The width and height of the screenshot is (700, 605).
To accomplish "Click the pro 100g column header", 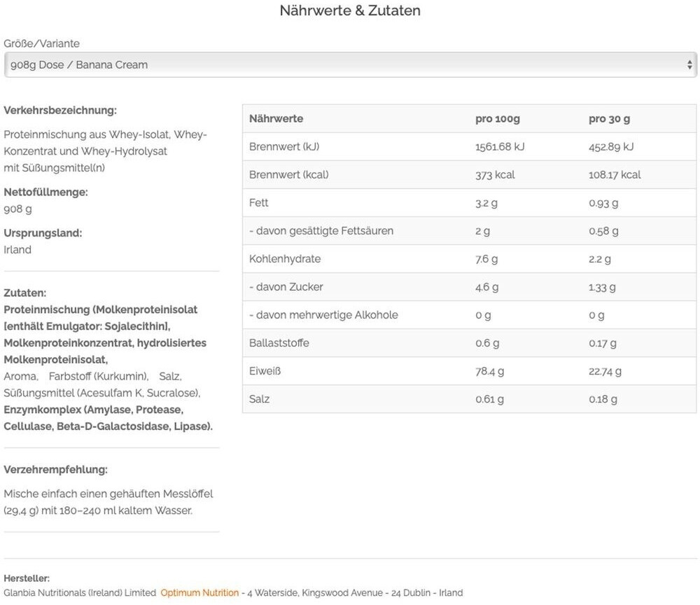I will click(497, 119).
